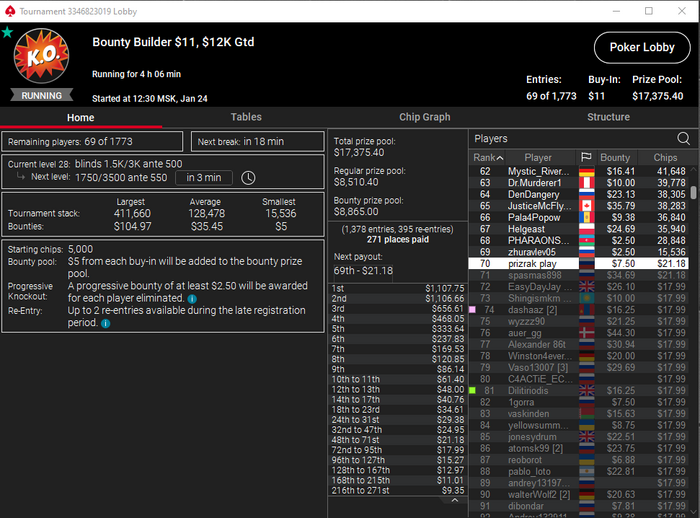Sort the players list by Chips
700x518 pixels.
[665, 158]
